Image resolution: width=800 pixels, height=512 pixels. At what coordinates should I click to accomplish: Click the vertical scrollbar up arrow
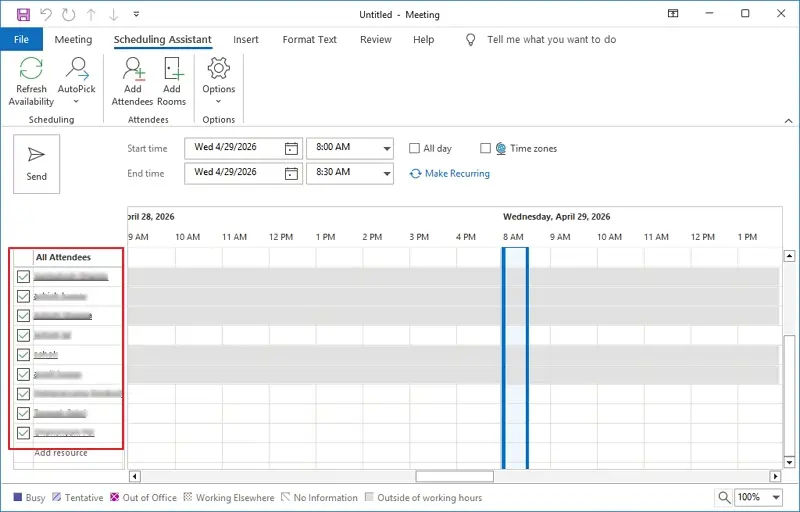click(789, 256)
